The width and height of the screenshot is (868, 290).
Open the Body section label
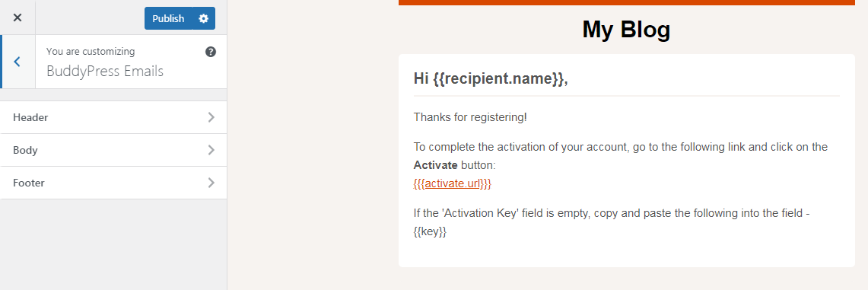click(x=25, y=150)
